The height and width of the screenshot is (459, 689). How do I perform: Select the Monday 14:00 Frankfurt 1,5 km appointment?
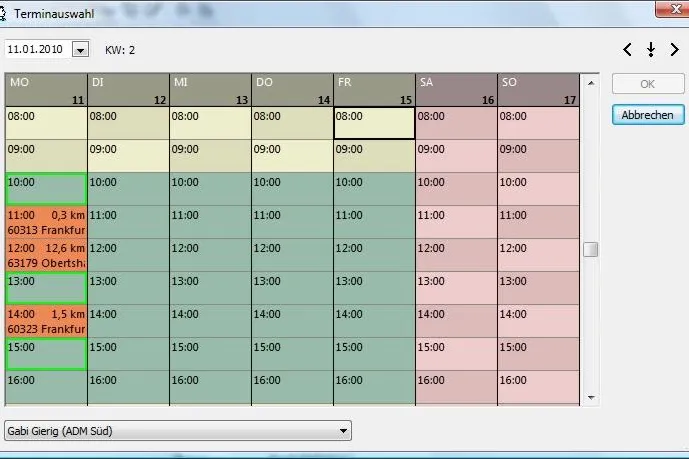(x=46, y=321)
